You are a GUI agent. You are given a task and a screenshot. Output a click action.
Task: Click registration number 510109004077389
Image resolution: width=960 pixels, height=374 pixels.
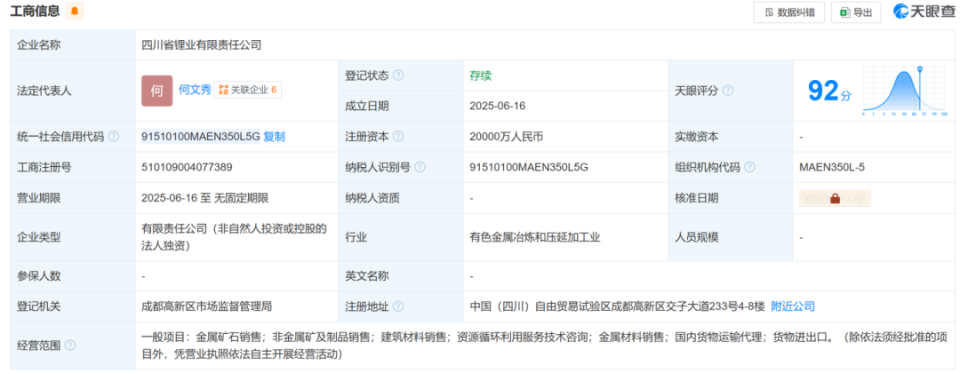(x=187, y=167)
